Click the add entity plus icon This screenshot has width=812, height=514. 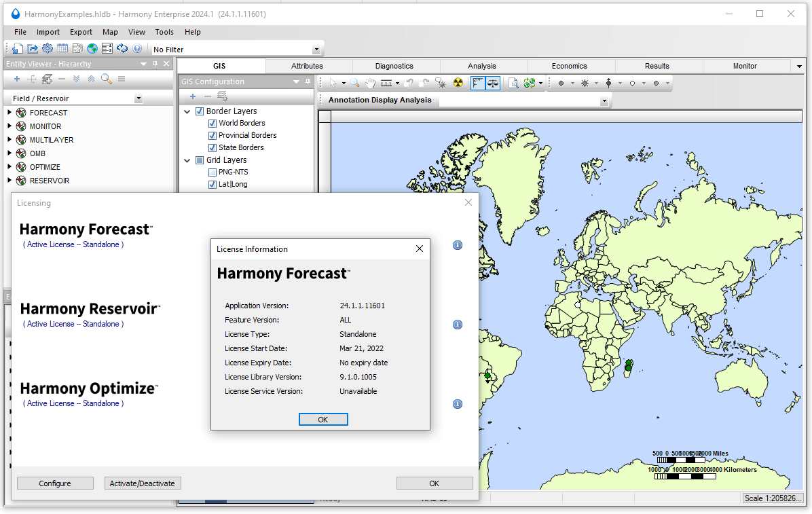tap(17, 79)
